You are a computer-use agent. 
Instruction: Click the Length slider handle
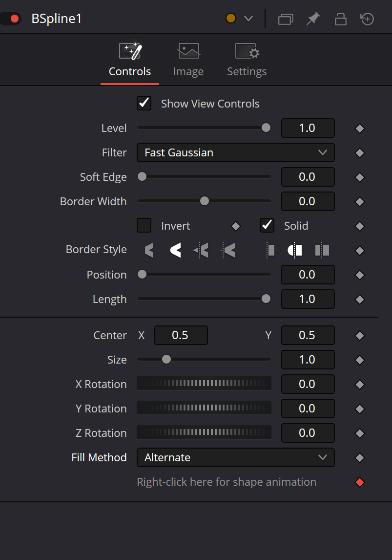pyautogui.click(x=266, y=299)
